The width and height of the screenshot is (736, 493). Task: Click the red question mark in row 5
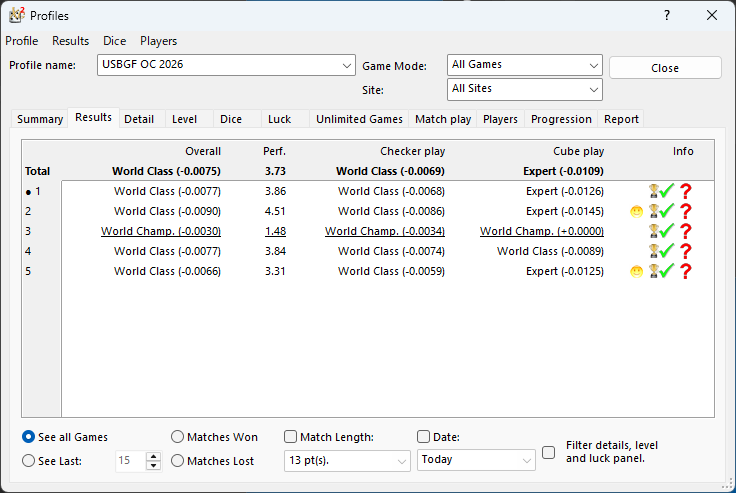pos(686,271)
